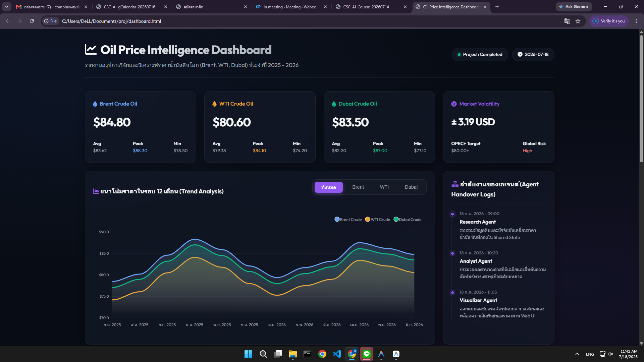Show hidden system tray icons
The height and width of the screenshot is (362, 644).
point(577,354)
